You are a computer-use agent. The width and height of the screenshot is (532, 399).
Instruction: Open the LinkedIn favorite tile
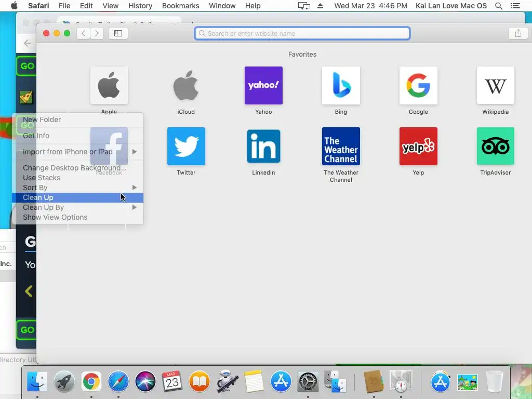[263, 146]
